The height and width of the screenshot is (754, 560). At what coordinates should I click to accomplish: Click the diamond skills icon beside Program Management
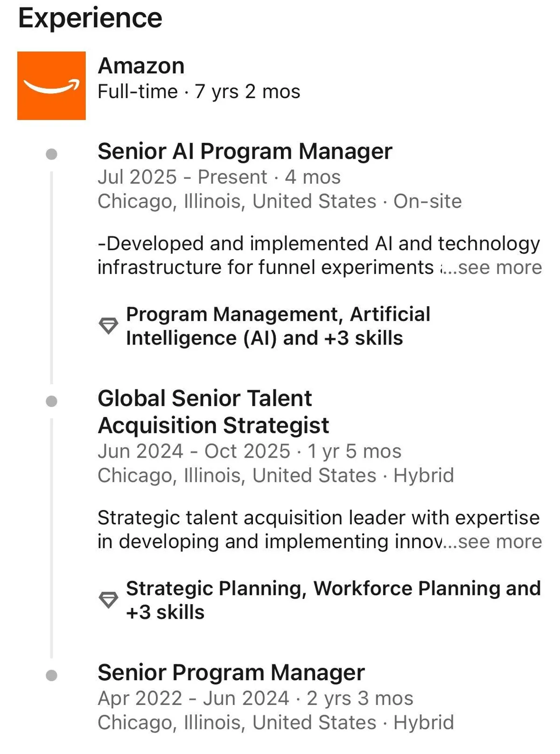[x=108, y=326]
